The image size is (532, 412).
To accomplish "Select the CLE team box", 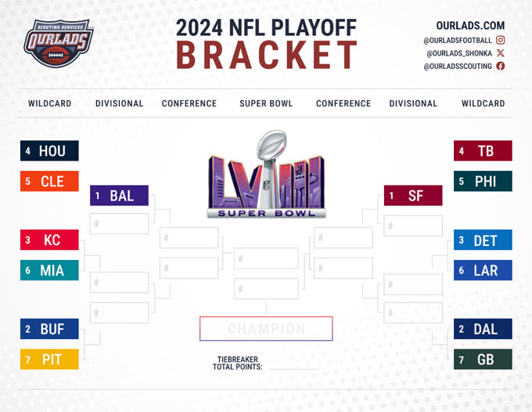I will [49, 181].
